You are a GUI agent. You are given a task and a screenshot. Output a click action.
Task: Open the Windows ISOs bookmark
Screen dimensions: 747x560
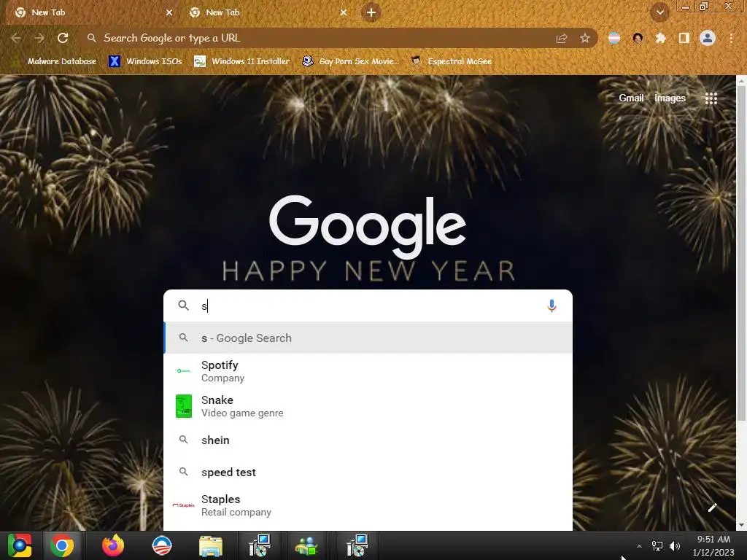145,61
